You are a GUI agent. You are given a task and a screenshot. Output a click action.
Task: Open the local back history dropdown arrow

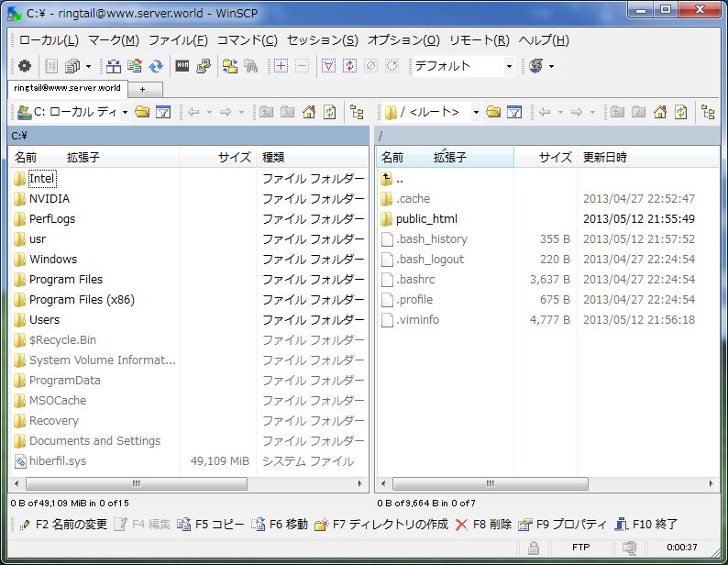pyautogui.click(x=209, y=112)
